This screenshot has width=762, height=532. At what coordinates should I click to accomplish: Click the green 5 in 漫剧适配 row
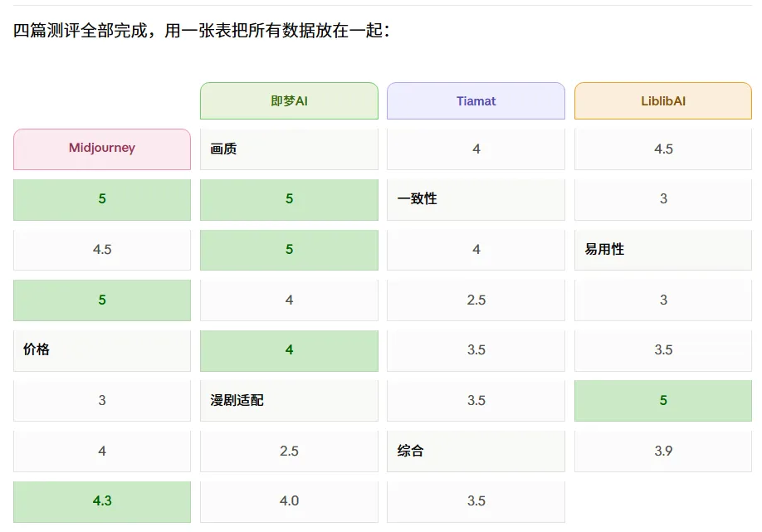pyautogui.click(x=663, y=401)
